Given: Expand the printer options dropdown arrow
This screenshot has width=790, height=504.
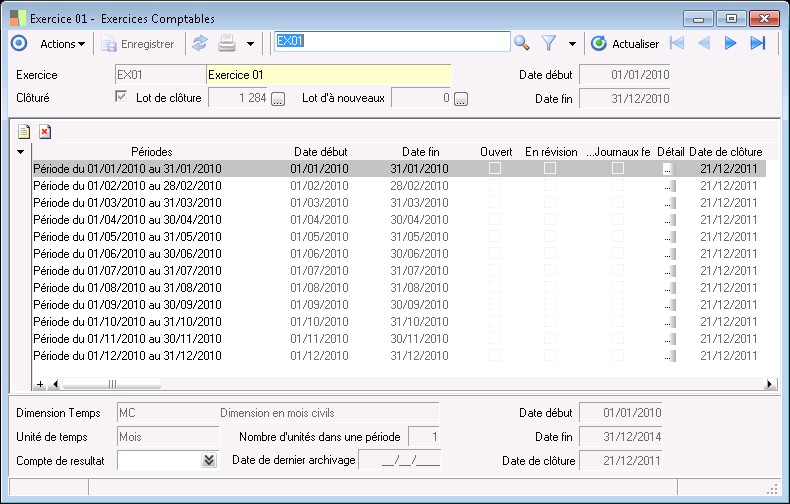Looking at the screenshot, I should 250,44.
